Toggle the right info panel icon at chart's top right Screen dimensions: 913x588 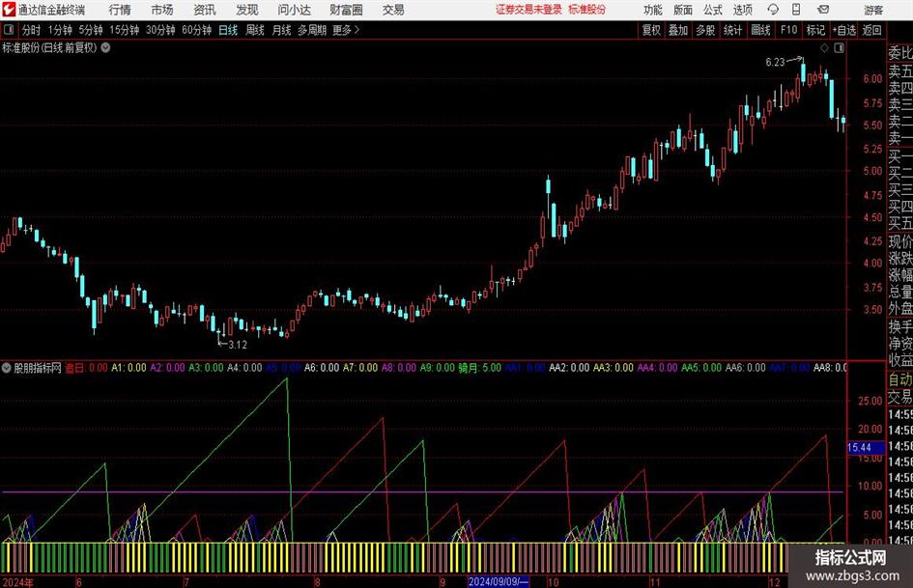tap(839, 47)
